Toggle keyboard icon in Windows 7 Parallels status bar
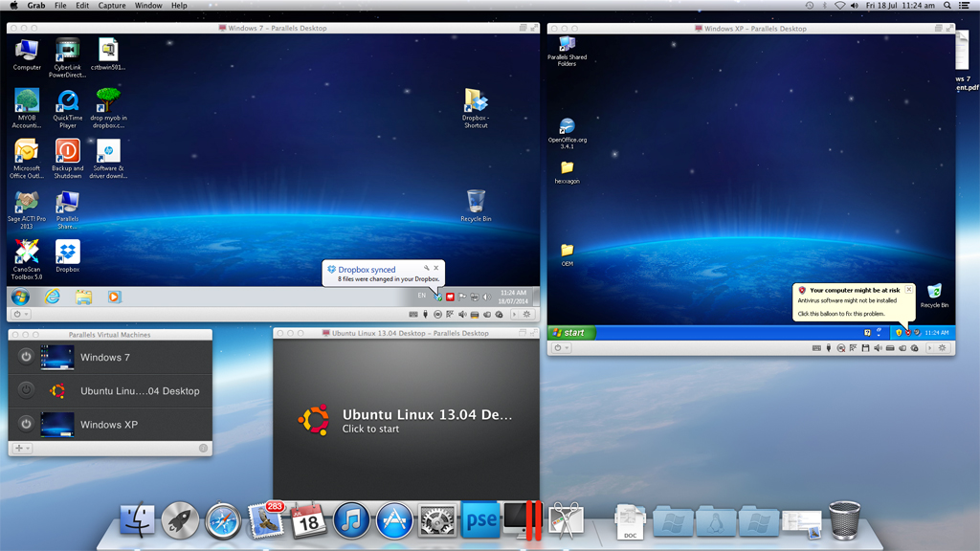This screenshot has height=551, width=980. point(413,314)
